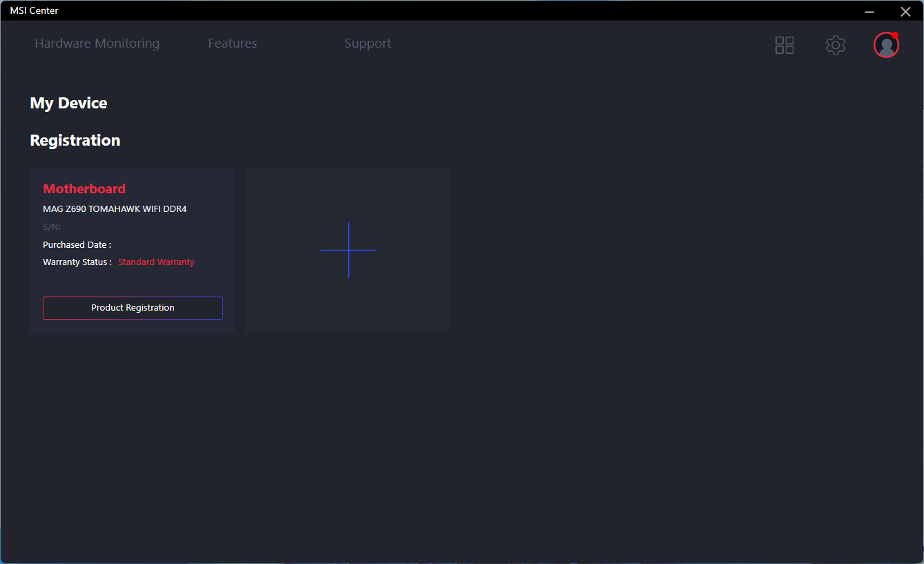Click the Registration heading
Image resolution: width=924 pixels, height=564 pixels.
(x=75, y=140)
